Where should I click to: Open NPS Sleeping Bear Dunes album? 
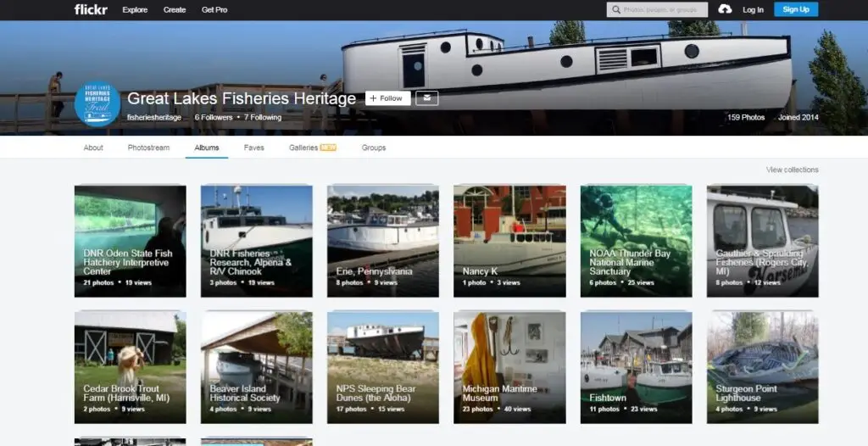point(383,367)
